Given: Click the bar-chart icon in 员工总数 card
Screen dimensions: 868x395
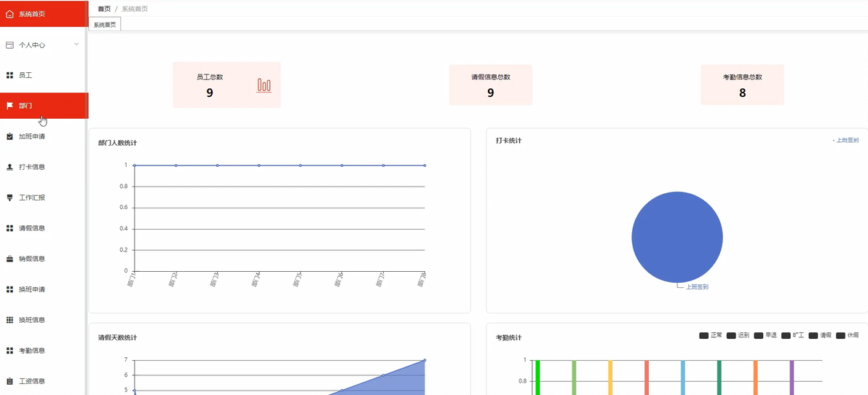Looking at the screenshot, I should [x=264, y=85].
